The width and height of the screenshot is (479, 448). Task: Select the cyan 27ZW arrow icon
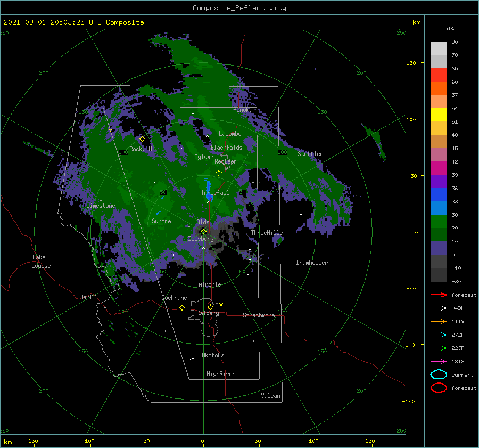point(439,335)
